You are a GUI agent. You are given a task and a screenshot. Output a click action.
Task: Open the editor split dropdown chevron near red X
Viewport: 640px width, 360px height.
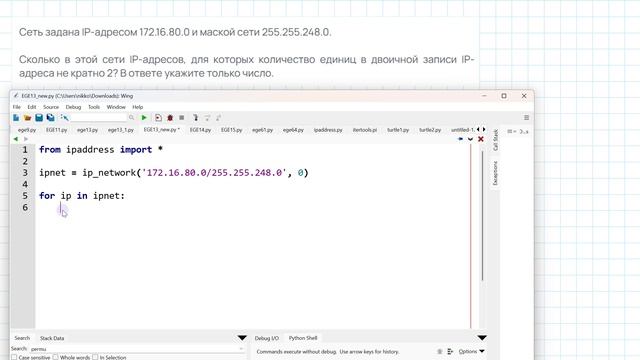471,139
